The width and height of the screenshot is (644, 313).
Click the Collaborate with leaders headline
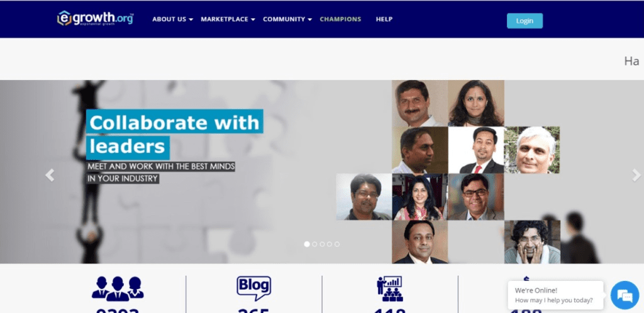pyautogui.click(x=175, y=135)
